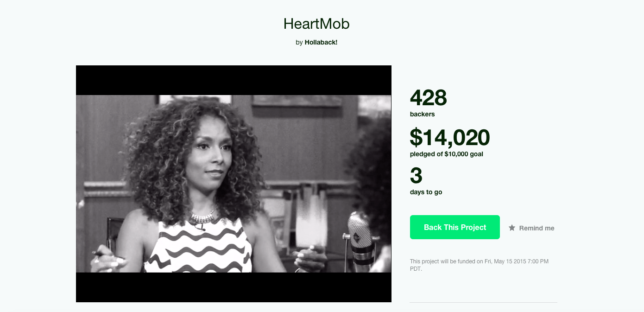Click the bottom black letterbox bar of video
This screenshot has width=644, height=312.
234,287
